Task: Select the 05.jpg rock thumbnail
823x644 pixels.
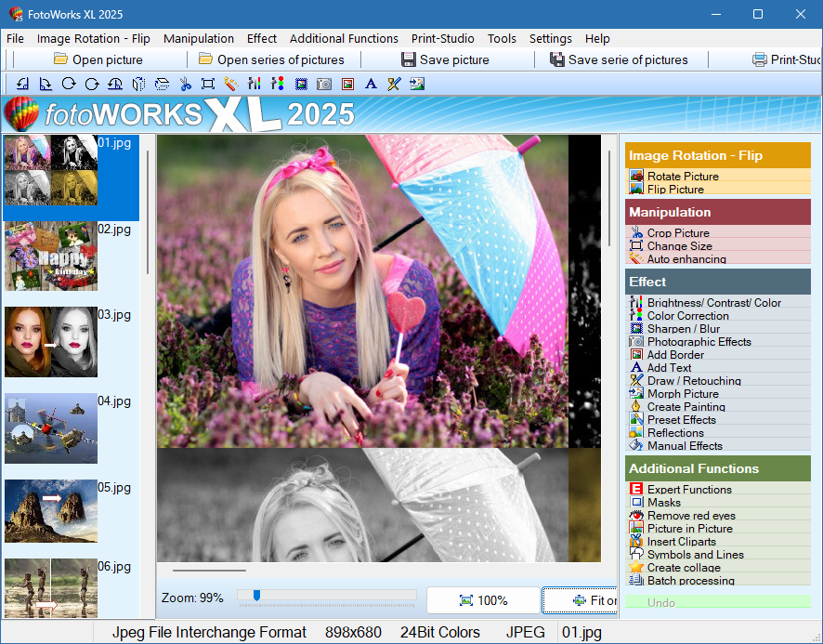Action: click(x=51, y=510)
